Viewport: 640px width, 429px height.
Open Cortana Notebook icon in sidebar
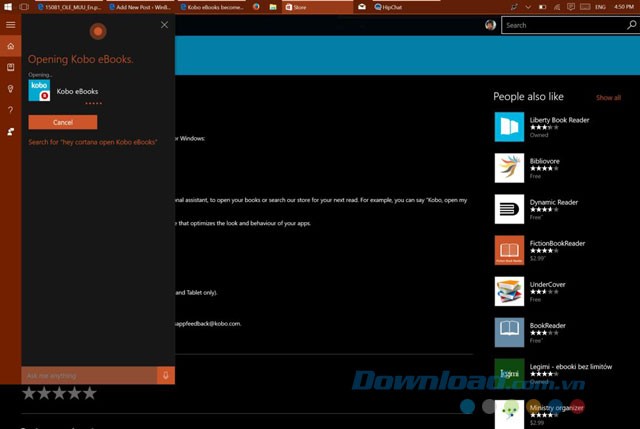(10, 68)
